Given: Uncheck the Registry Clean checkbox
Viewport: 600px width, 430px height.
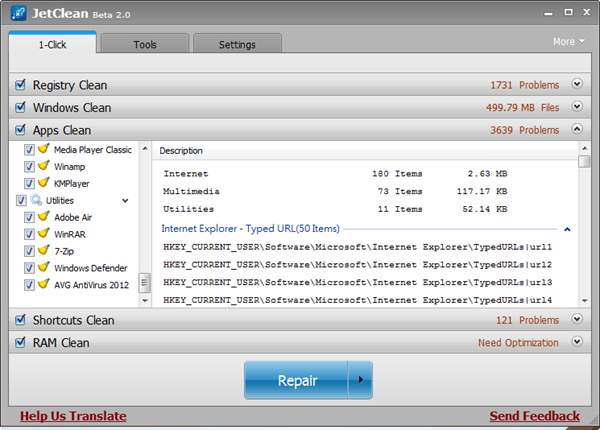Looking at the screenshot, I should [x=20, y=85].
